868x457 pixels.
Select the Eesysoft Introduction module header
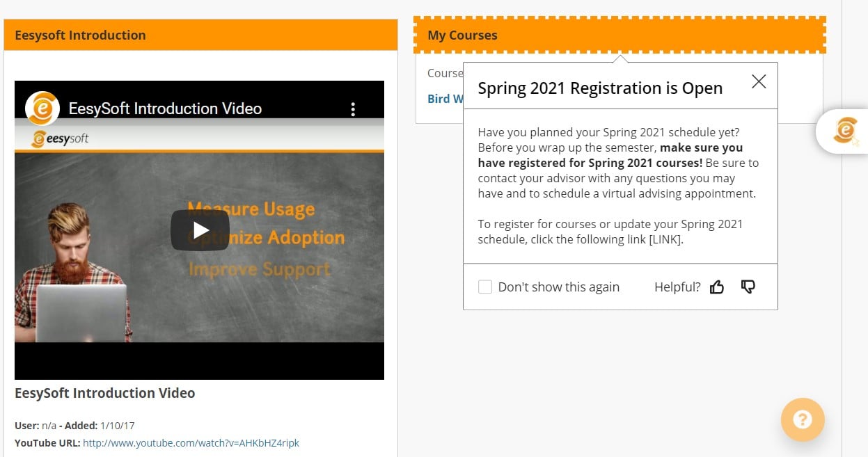(x=200, y=35)
